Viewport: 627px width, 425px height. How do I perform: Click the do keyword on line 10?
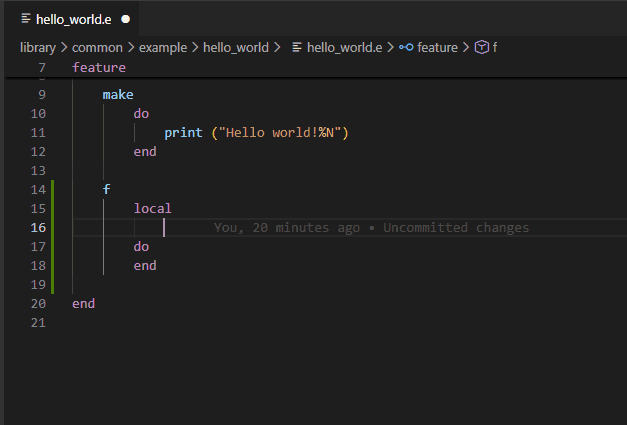click(x=141, y=114)
